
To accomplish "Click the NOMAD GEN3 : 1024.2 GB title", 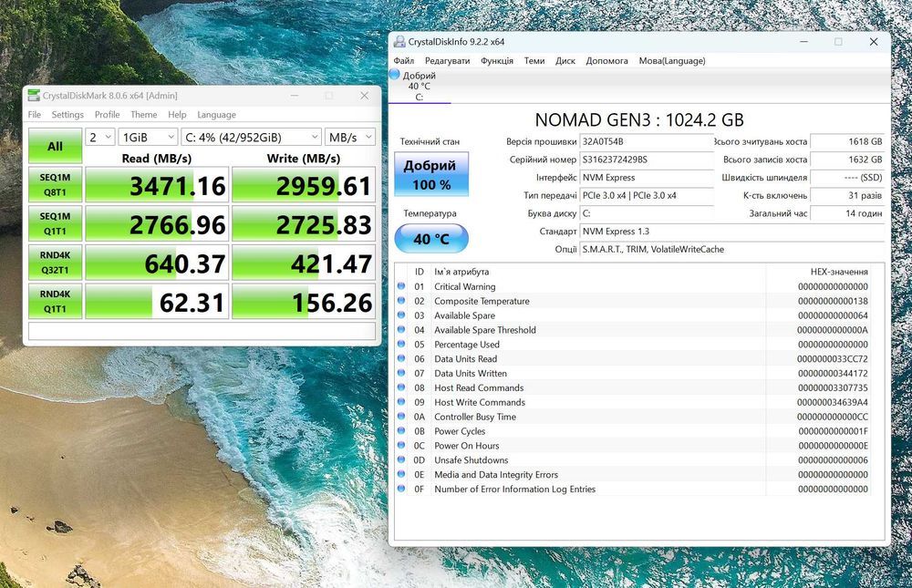I will point(639,119).
